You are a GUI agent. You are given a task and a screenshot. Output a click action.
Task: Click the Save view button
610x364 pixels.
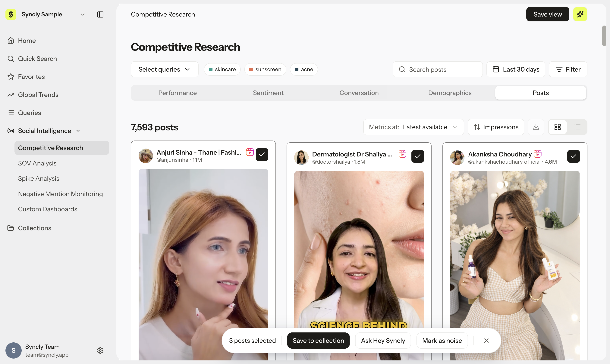[x=548, y=14]
